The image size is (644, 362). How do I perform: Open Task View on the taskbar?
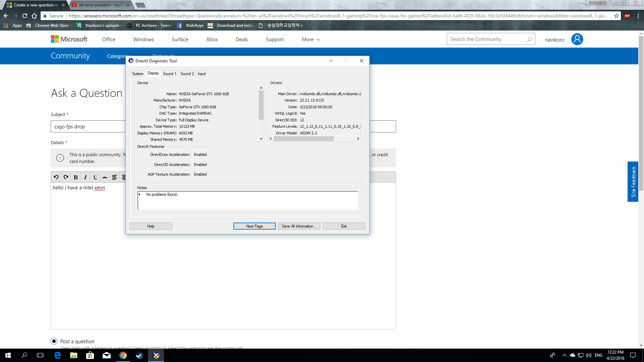40,355
